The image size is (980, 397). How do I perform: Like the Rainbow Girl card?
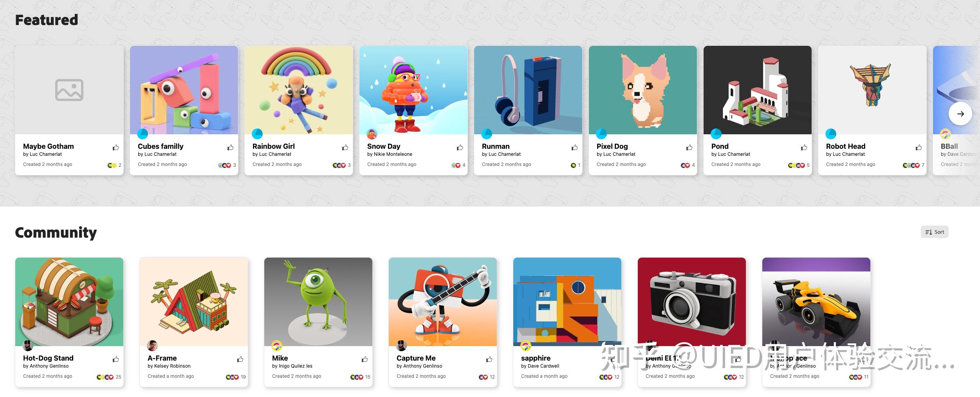(x=345, y=147)
